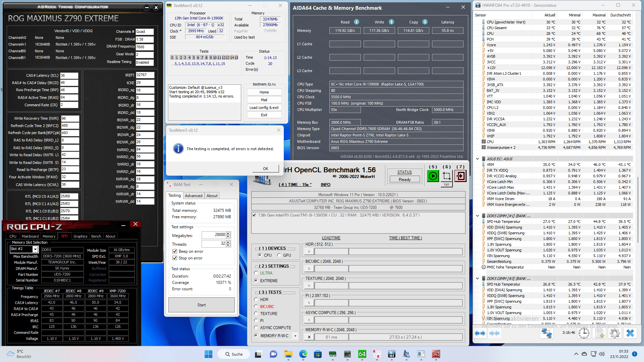The height and width of the screenshot is (362, 644).
Task: Click HWiNFO shrink columns arrows icon
Action: point(494,333)
